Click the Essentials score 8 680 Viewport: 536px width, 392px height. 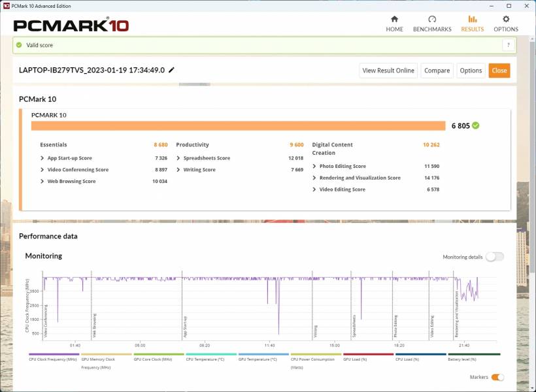click(x=161, y=144)
